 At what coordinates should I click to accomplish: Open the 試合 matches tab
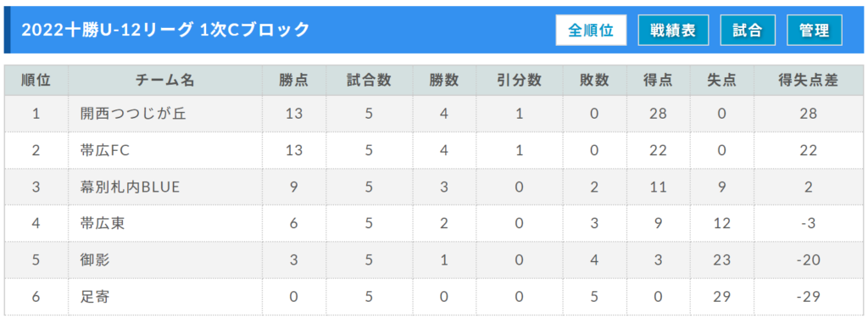(748, 30)
